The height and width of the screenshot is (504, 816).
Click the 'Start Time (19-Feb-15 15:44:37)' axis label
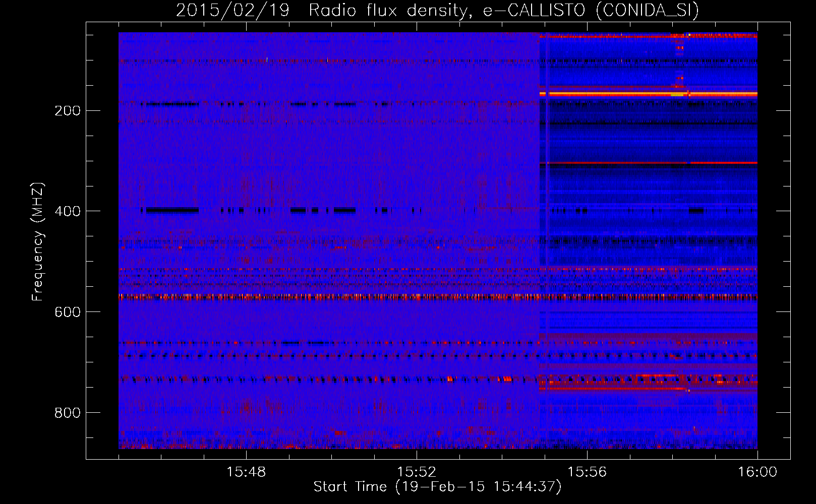click(x=437, y=487)
